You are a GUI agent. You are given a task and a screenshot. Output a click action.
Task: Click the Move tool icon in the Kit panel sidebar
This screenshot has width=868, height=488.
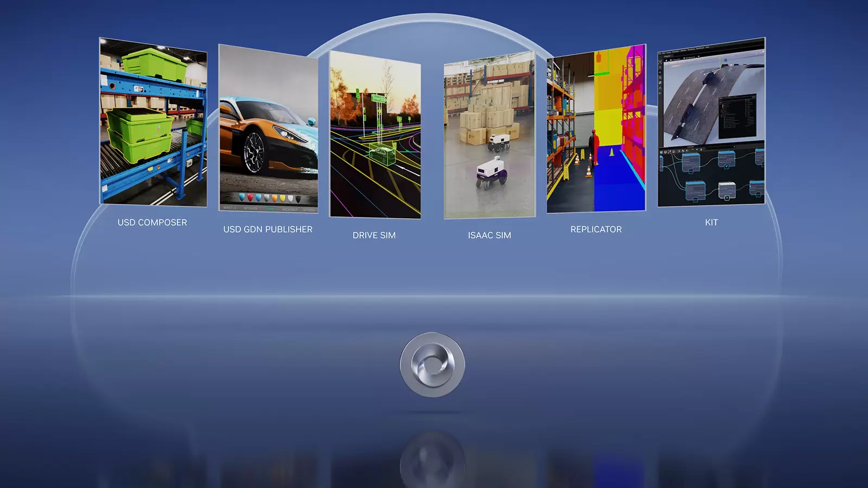click(x=660, y=72)
